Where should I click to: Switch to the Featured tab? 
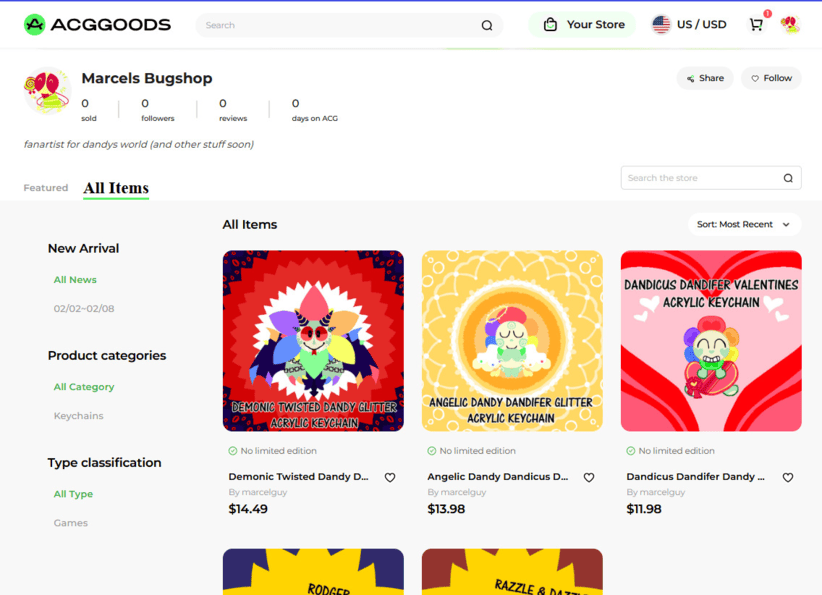pyautogui.click(x=46, y=188)
